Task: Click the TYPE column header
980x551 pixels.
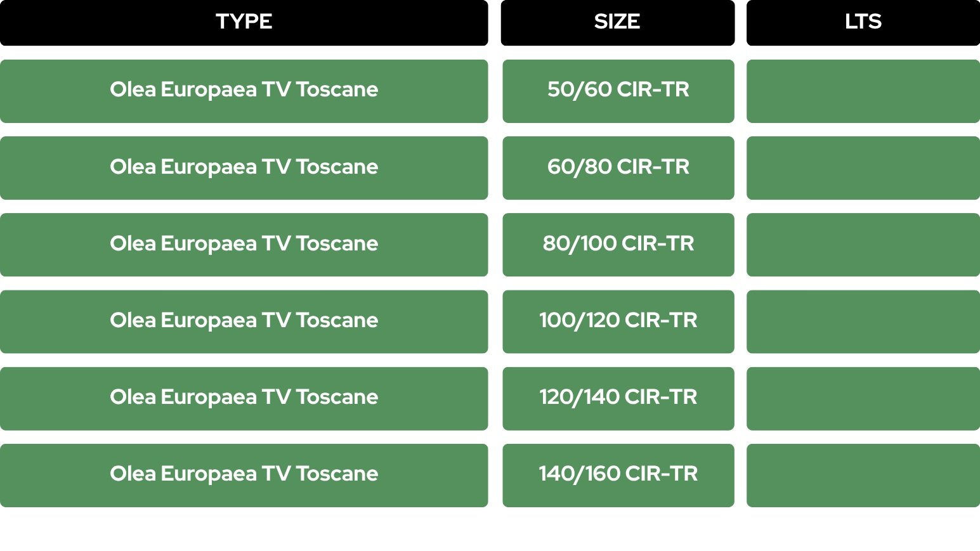Action: (x=244, y=22)
